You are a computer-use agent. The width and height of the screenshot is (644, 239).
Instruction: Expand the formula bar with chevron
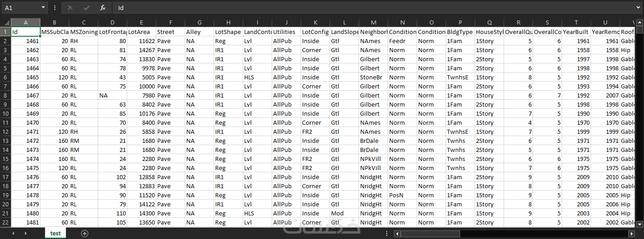(x=638, y=8)
